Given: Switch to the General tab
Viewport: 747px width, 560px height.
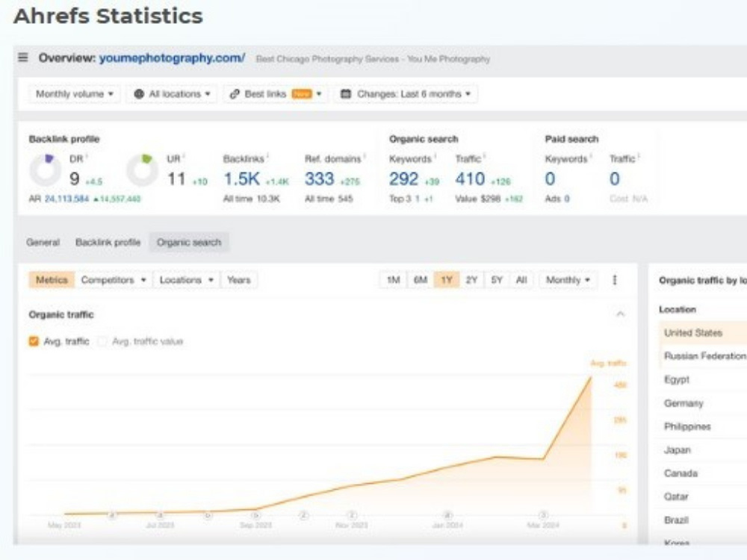Looking at the screenshot, I should tap(43, 243).
